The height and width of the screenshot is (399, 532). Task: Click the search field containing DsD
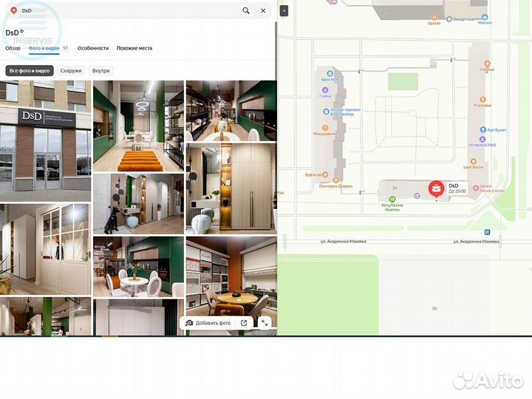coord(126,11)
